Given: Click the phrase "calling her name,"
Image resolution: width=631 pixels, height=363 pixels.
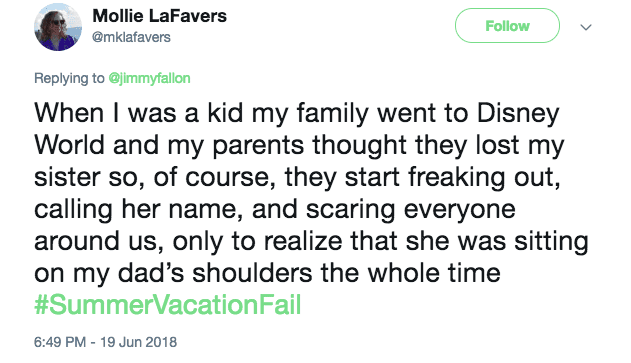Looking at the screenshot, I should pos(138,210).
